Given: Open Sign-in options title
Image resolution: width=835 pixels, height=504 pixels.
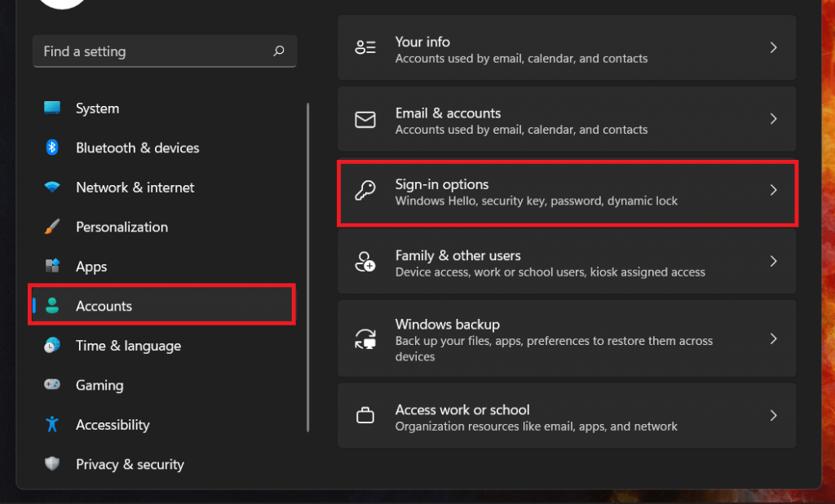Looking at the screenshot, I should pos(441,184).
